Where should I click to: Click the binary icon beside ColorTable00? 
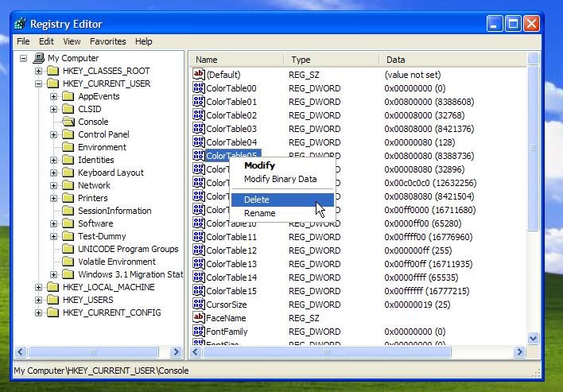[x=199, y=88]
